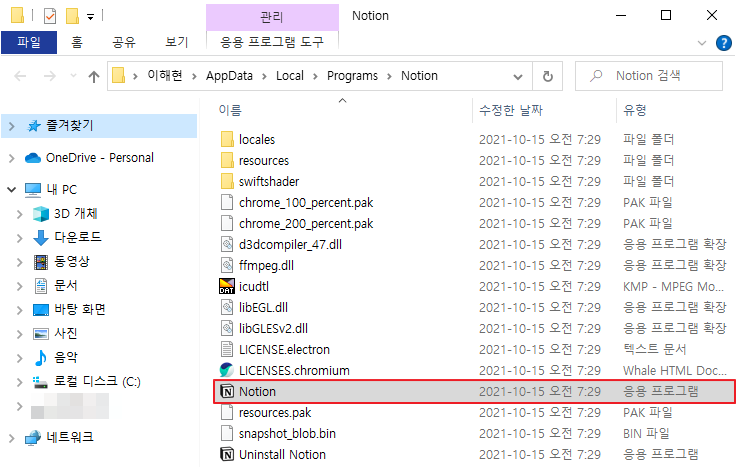
Task: Select the Uninstall Notion application icon
Action: click(227, 454)
